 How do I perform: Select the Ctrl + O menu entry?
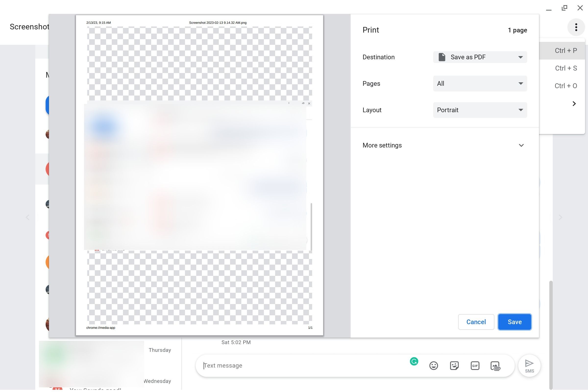(x=565, y=86)
